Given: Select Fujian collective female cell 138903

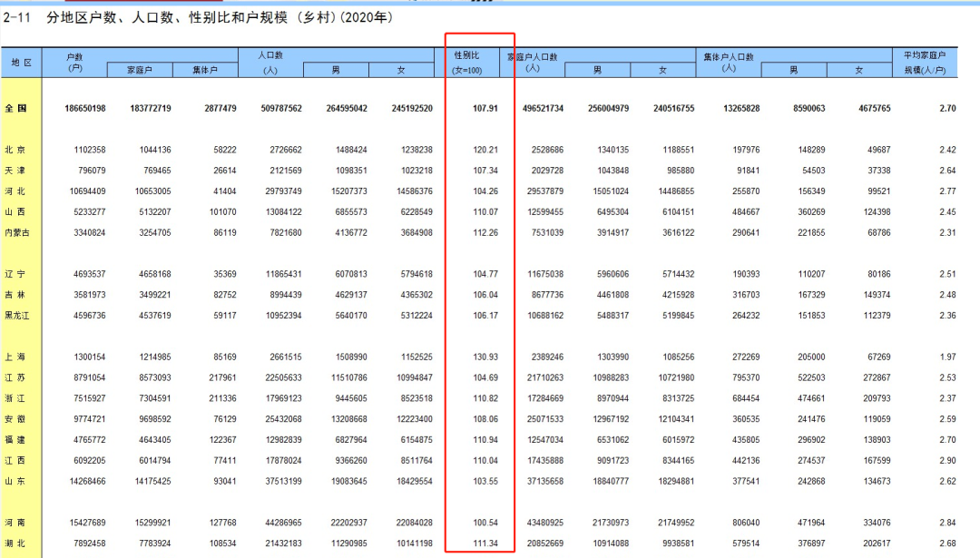Looking at the screenshot, I should (x=877, y=439).
